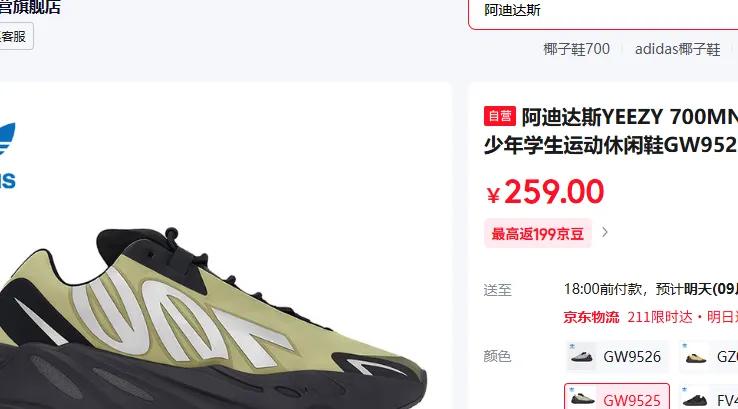
Task: Choose the GZ color variant
Action: (x=709, y=356)
